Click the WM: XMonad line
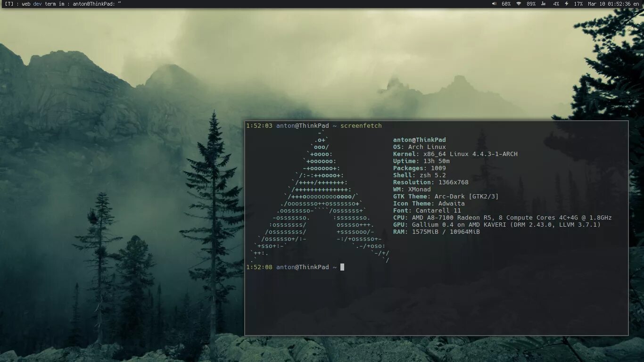Screen dimensions: 644x362 pyautogui.click(x=412, y=189)
